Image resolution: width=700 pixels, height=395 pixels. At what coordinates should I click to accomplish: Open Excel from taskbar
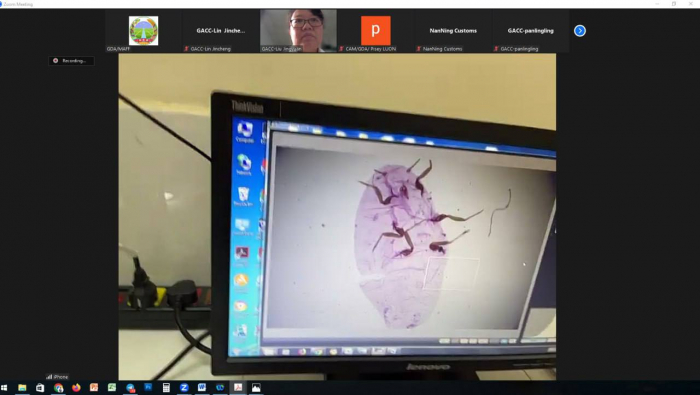[112, 388]
